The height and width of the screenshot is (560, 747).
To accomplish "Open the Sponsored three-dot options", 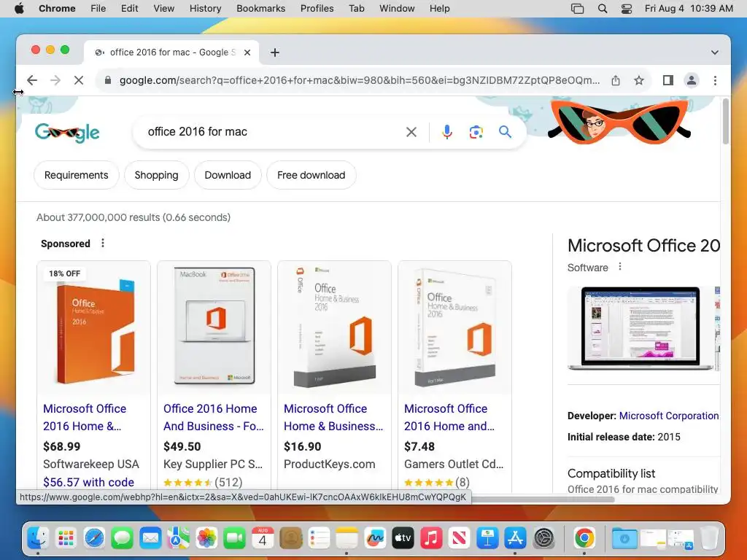I will click(102, 244).
